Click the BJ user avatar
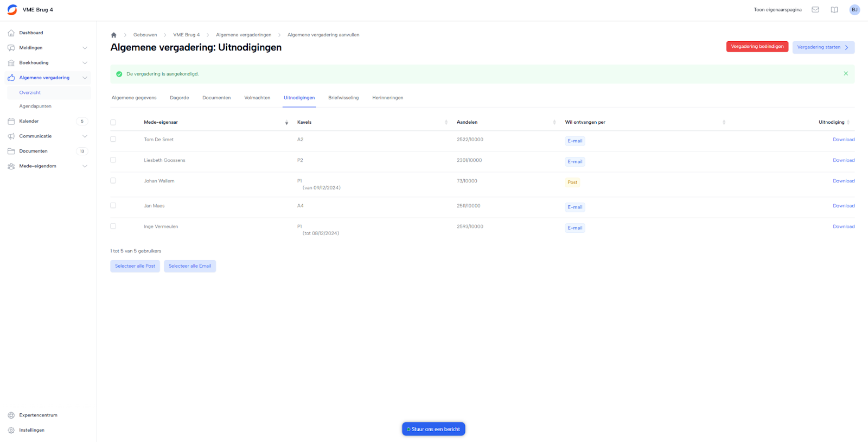This screenshot has width=868, height=442. 854,10
